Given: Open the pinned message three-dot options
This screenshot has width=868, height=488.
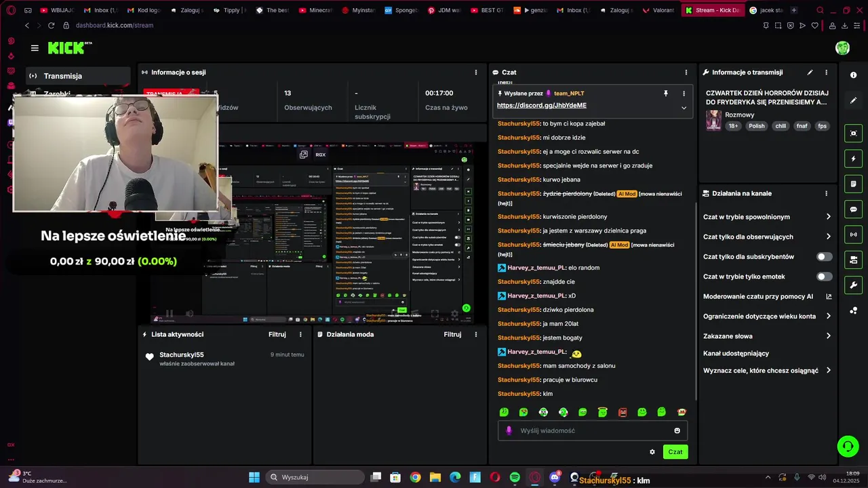Looking at the screenshot, I should coord(684,94).
